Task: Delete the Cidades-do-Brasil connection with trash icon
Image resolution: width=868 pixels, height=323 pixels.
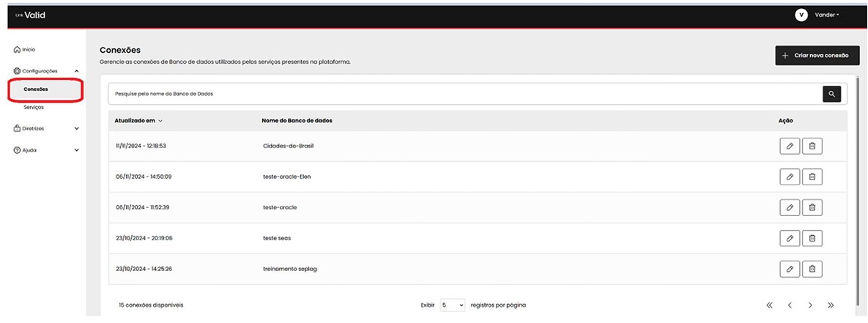Action: click(x=812, y=146)
